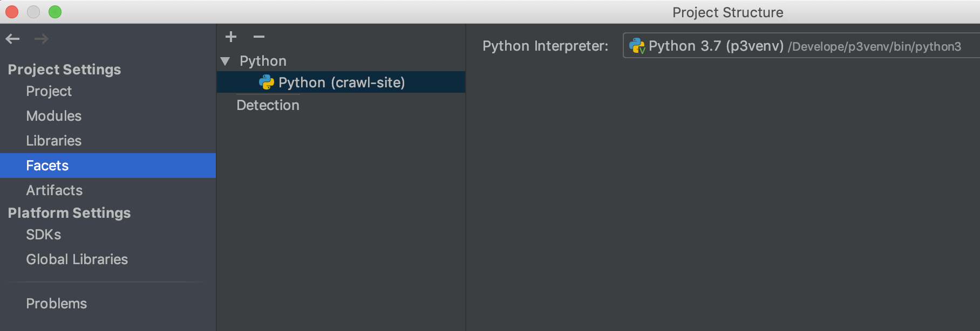Click the plus icon to add facet
This screenshot has height=331, width=980.
pyautogui.click(x=231, y=37)
